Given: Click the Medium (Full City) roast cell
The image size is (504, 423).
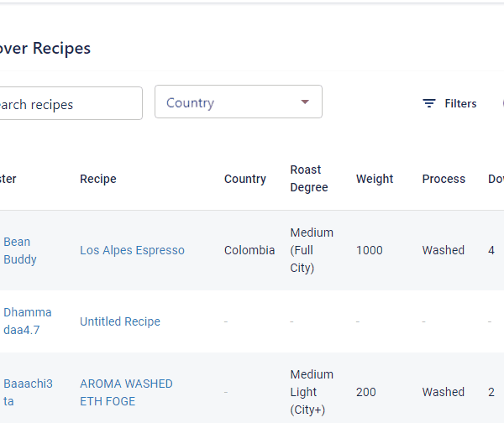Looking at the screenshot, I should [312, 250].
